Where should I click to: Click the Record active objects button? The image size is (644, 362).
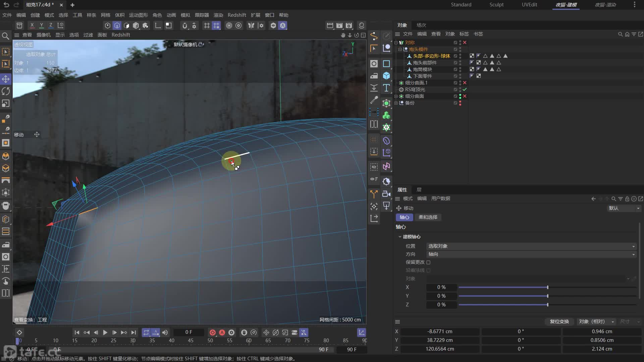(213, 333)
